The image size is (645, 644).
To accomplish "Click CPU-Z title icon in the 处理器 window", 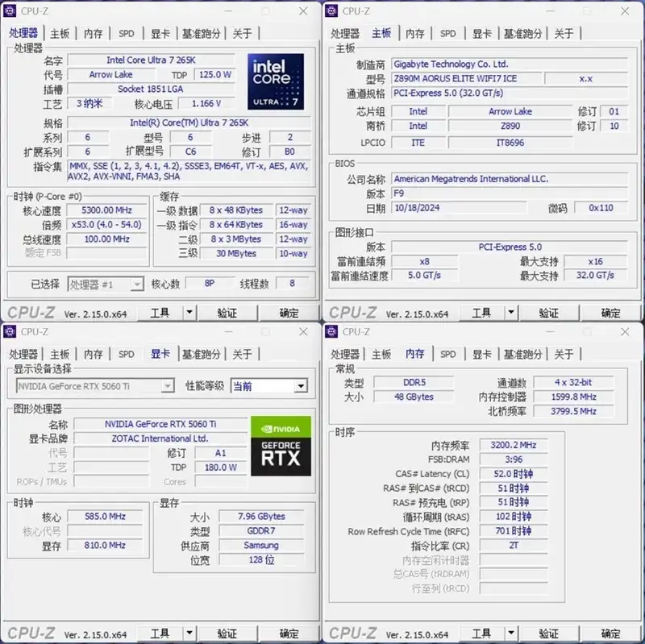I will pyautogui.click(x=10, y=11).
